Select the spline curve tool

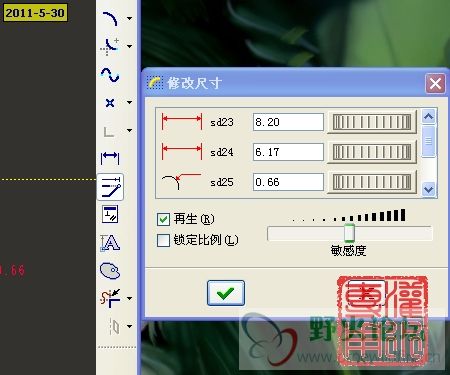[x=110, y=75]
